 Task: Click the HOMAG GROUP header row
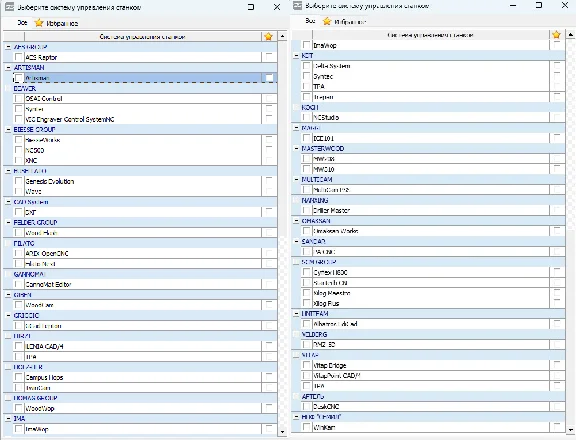tap(141, 398)
